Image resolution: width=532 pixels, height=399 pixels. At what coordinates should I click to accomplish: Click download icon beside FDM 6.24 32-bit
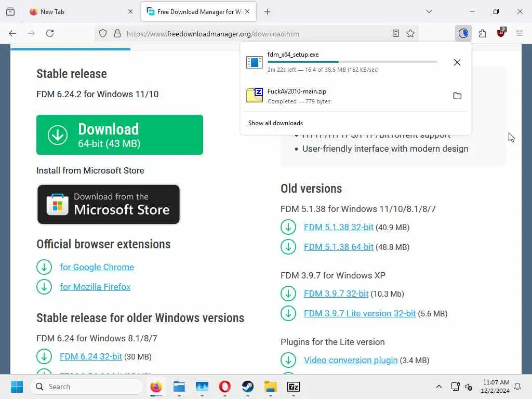click(44, 356)
